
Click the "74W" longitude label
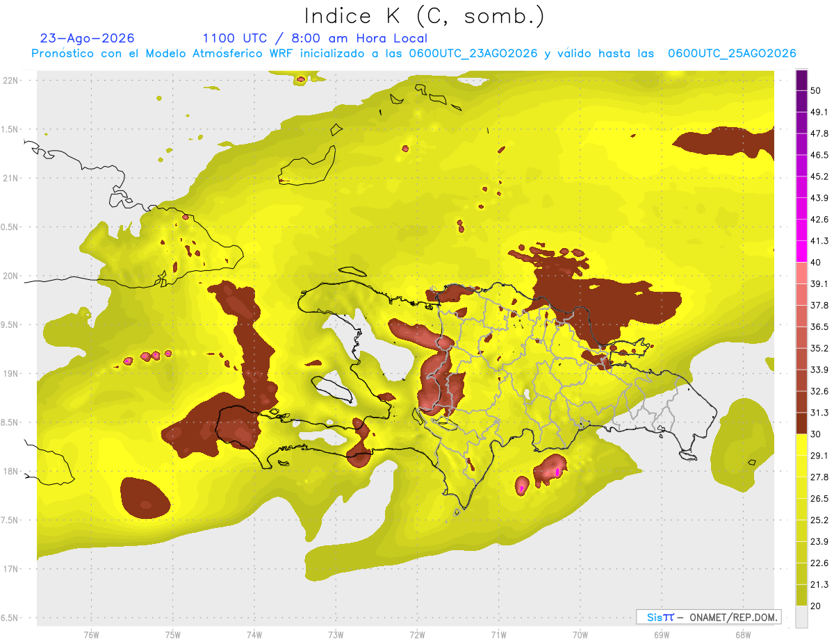tap(254, 634)
